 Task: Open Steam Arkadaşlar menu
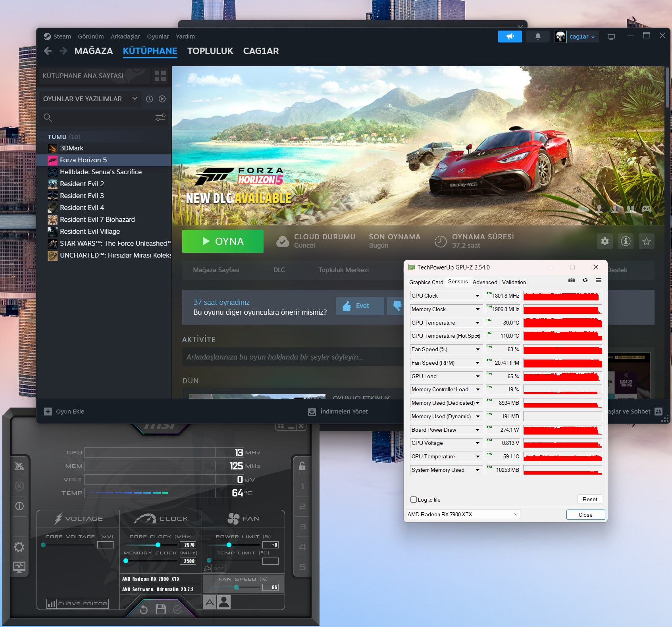pyautogui.click(x=125, y=37)
